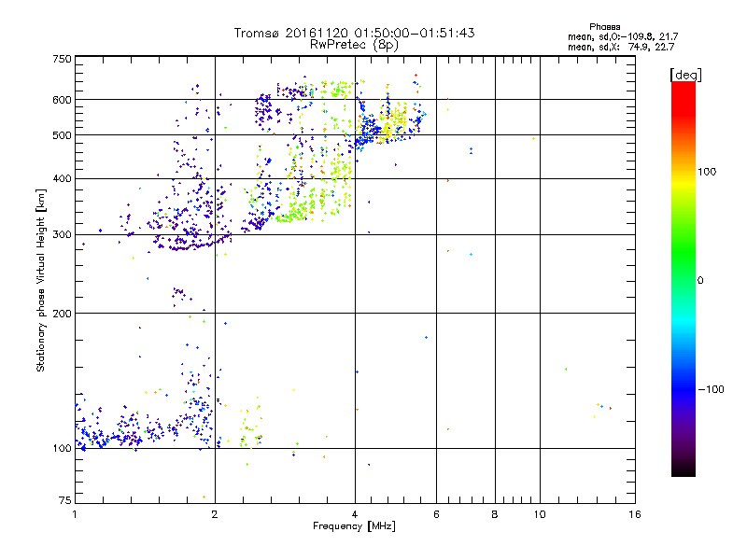Click the colorbar label '0'

[700, 281]
